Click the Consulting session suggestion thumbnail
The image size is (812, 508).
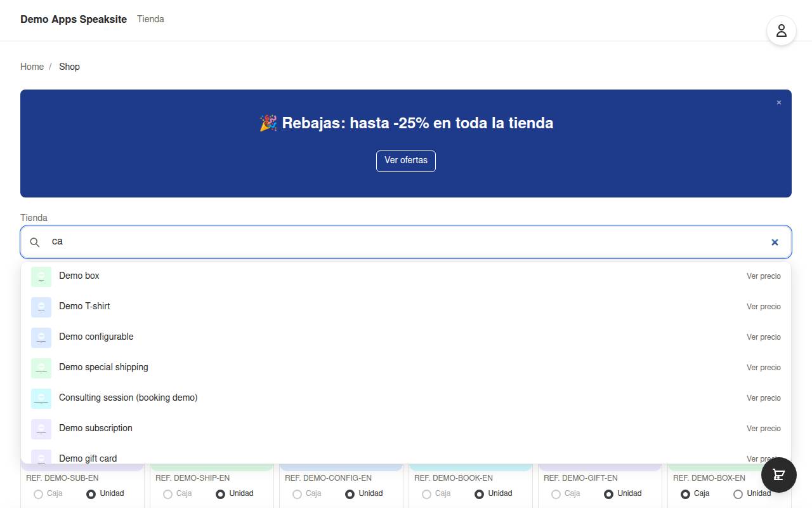41,398
